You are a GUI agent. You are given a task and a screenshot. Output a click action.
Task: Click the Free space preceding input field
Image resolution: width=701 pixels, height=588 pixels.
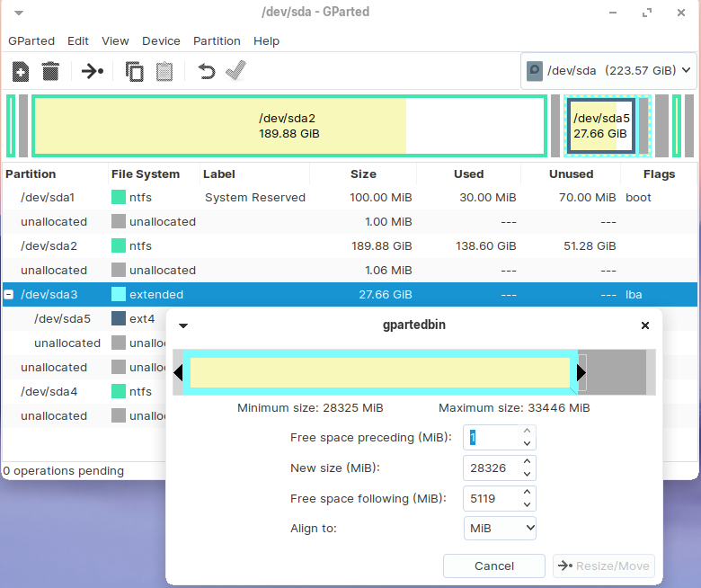click(492, 437)
